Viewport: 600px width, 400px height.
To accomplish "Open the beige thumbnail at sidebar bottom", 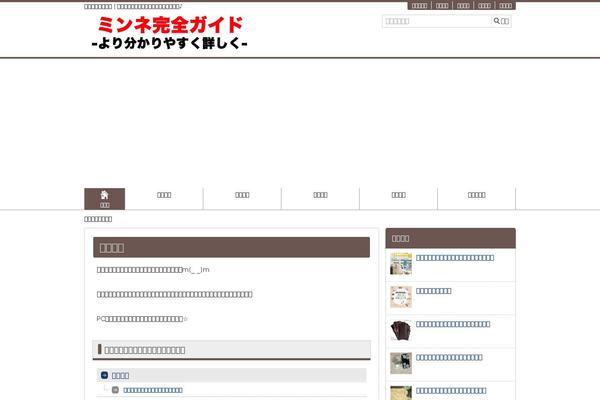I will point(401,393).
